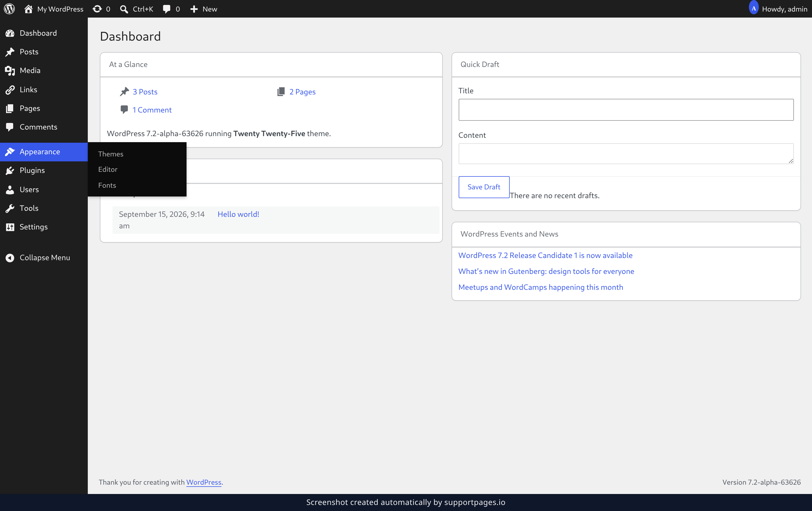Click the Comments sidebar bubble icon
812x511 pixels.
tap(10, 127)
